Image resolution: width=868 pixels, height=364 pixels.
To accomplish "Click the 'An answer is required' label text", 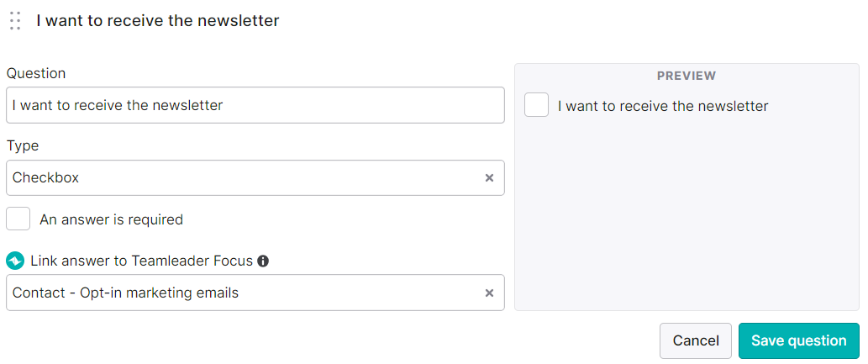I will point(111,219).
